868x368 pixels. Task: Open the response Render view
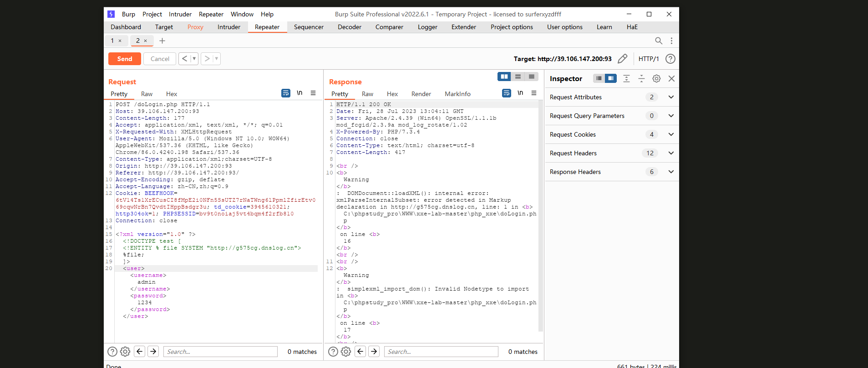click(x=421, y=94)
